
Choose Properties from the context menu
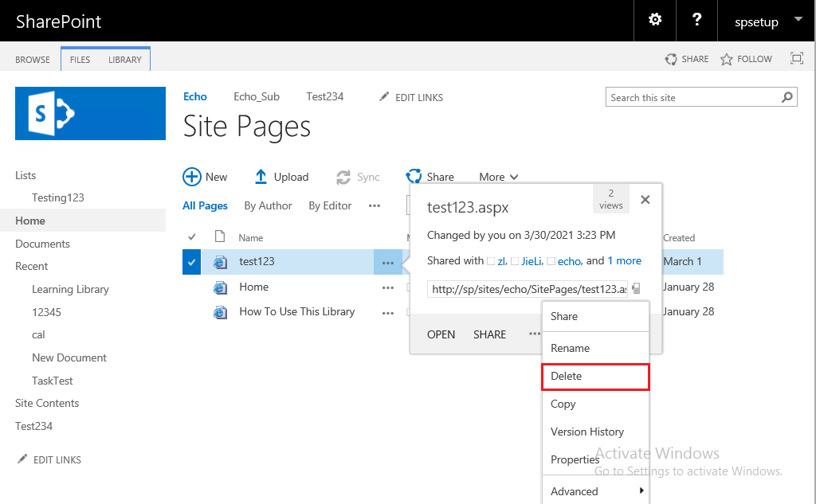(x=595, y=459)
